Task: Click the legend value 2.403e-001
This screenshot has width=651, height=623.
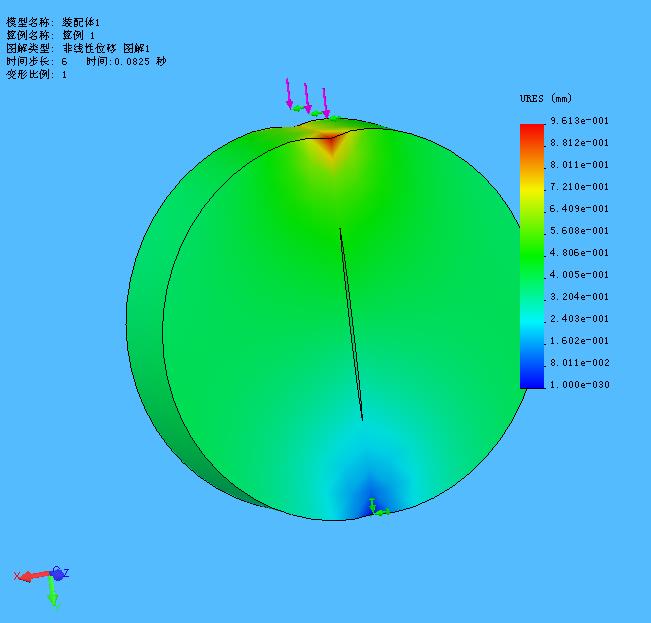Action: (x=579, y=319)
